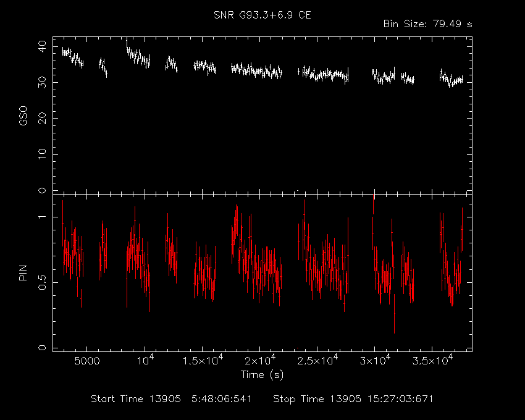Click the 0 tick label on GSO axis
This screenshot has height=420, width=525.
(42, 190)
